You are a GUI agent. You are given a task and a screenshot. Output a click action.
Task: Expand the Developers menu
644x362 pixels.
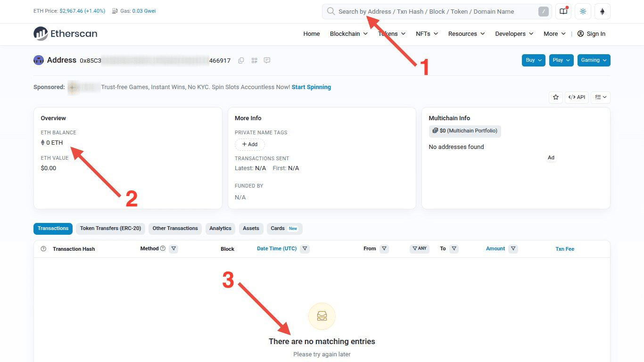(514, 33)
